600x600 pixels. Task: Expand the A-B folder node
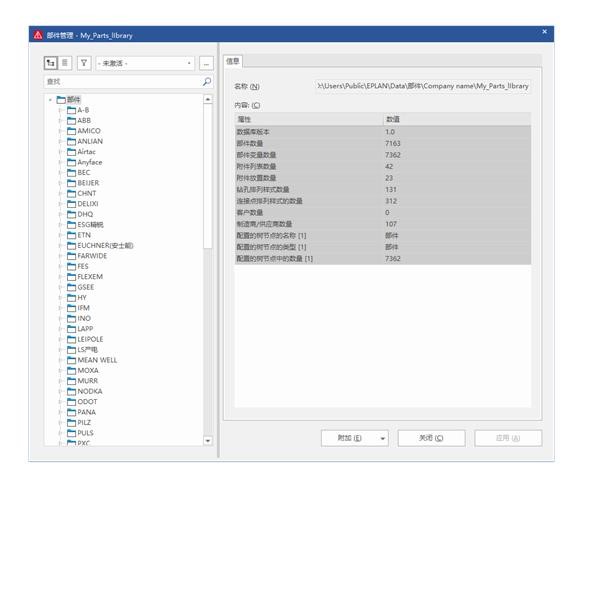coord(60,110)
